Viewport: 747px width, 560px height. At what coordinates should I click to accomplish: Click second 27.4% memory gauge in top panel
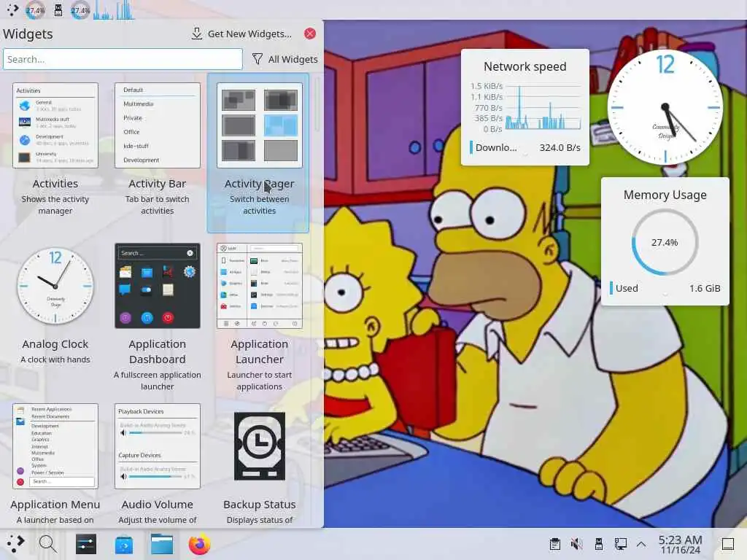click(80, 9)
